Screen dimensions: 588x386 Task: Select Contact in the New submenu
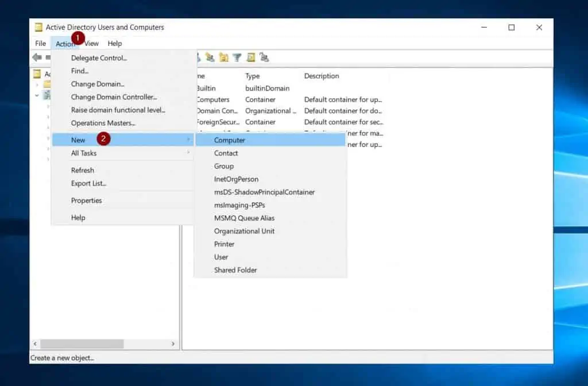[270, 153]
